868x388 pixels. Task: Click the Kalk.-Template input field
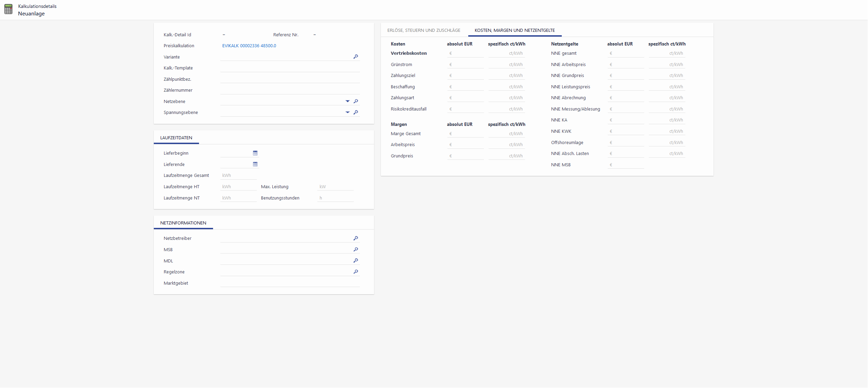point(289,68)
